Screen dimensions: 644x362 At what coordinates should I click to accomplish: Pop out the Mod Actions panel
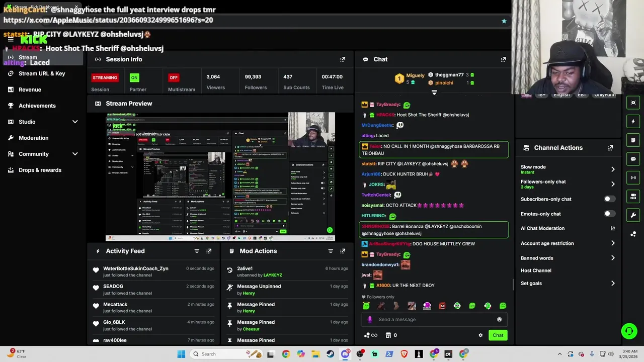pos(343,251)
